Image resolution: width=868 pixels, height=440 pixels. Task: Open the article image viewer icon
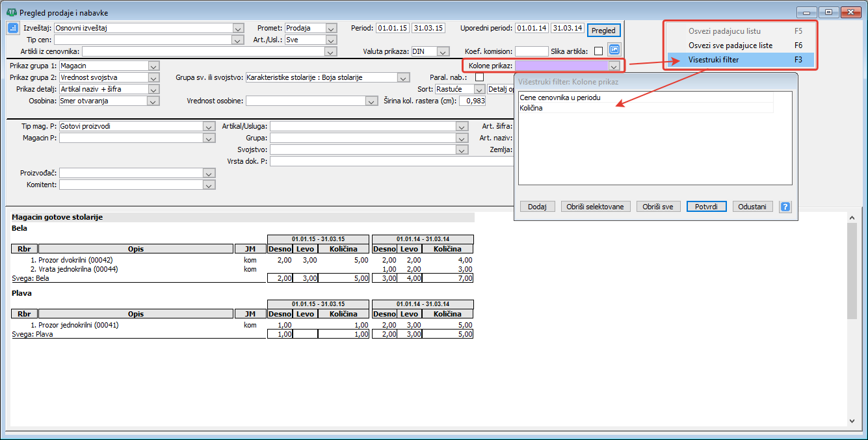tap(614, 49)
